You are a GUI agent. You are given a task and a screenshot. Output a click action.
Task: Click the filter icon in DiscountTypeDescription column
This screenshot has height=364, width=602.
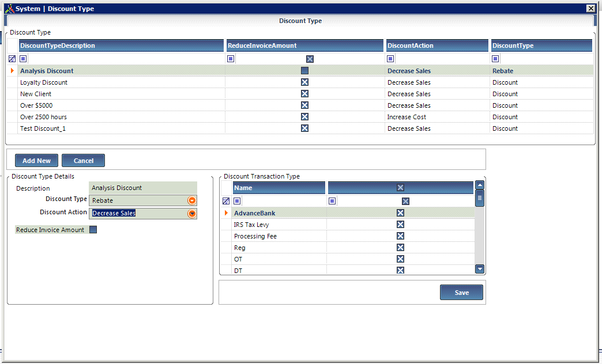click(23, 59)
